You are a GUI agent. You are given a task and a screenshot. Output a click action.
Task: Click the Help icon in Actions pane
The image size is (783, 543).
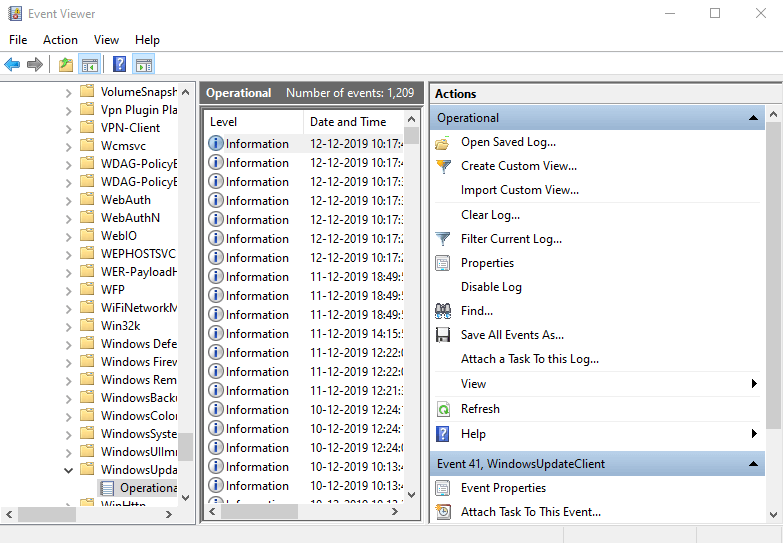[443, 434]
